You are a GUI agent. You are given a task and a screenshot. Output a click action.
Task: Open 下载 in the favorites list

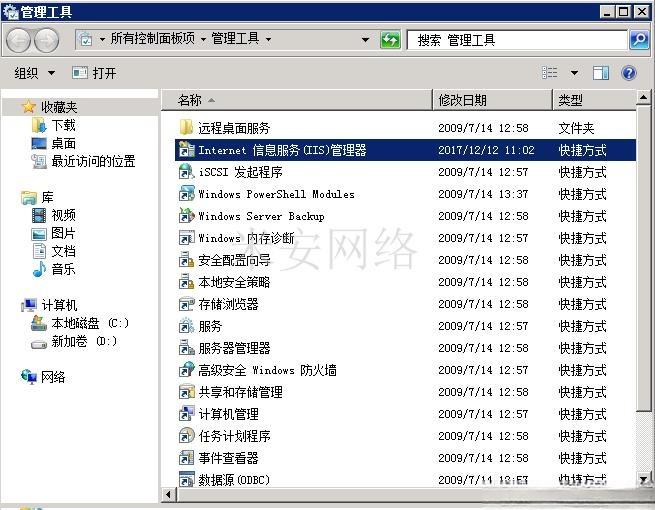[x=63, y=125]
